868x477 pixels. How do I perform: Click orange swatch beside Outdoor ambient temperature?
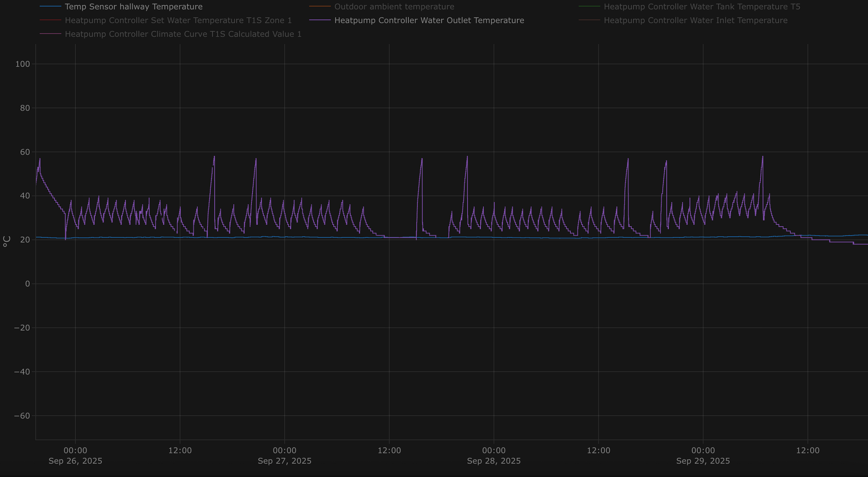point(320,7)
